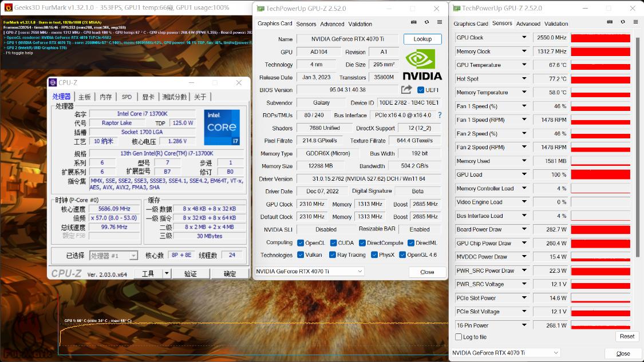Click the refresh icon in GPU-Z Sensors window
Screen dimensions: 644x362
click(x=622, y=21)
